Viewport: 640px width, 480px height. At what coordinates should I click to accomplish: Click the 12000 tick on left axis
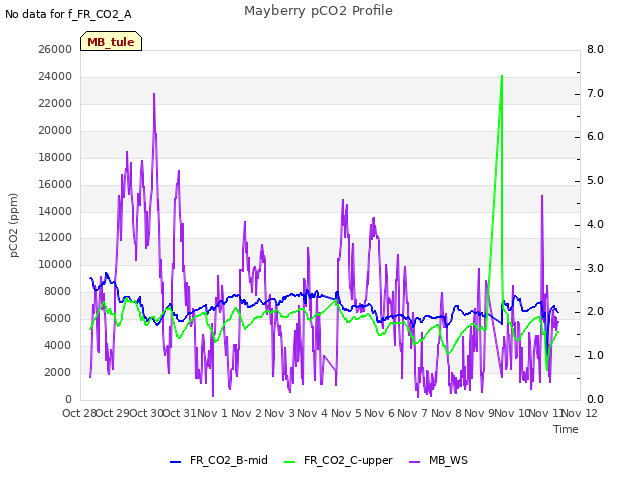[55, 238]
